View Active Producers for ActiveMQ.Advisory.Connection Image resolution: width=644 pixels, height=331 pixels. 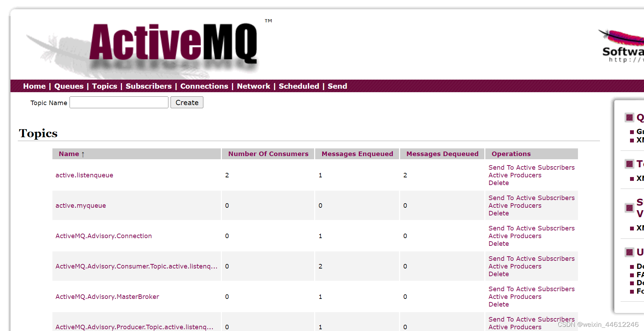pyautogui.click(x=515, y=236)
